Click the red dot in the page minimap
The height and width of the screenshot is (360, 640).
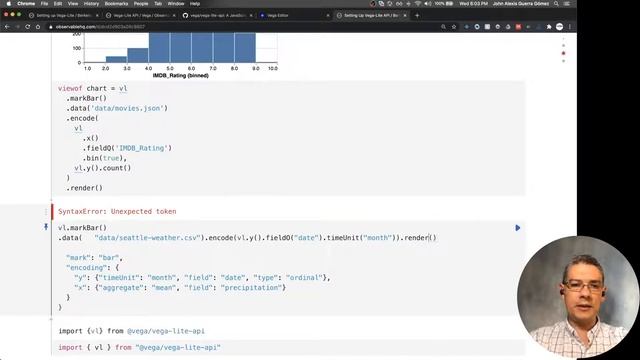[564, 53]
